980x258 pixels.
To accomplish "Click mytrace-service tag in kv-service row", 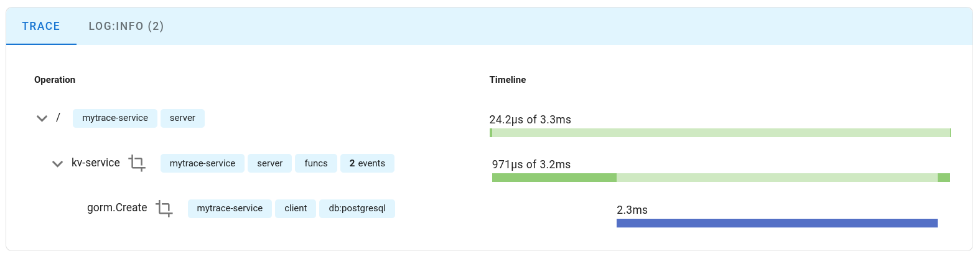I will 202,163.
